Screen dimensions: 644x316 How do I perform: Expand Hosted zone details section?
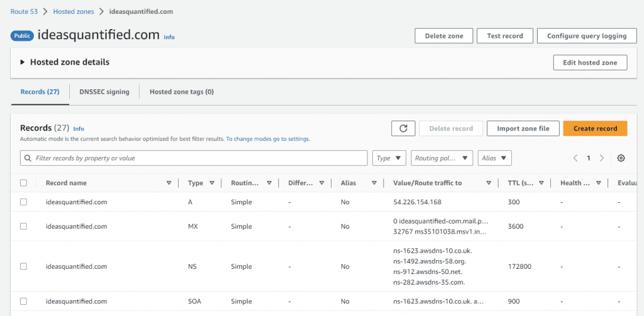coord(65,62)
